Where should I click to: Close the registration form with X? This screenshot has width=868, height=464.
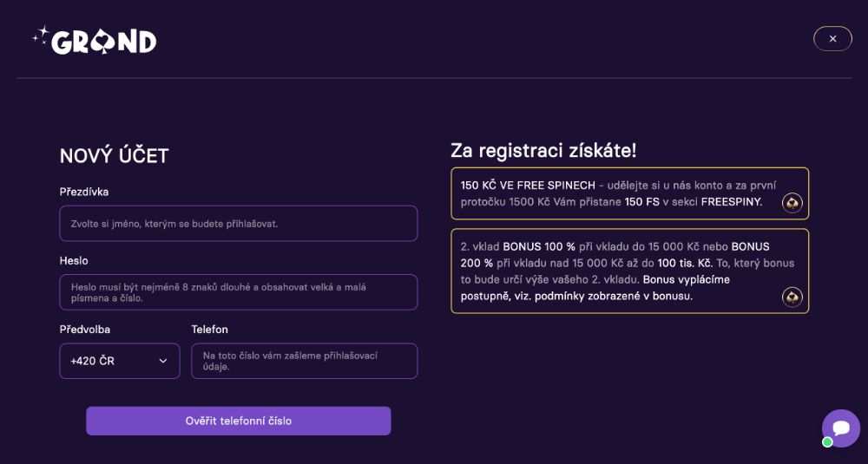(832, 39)
